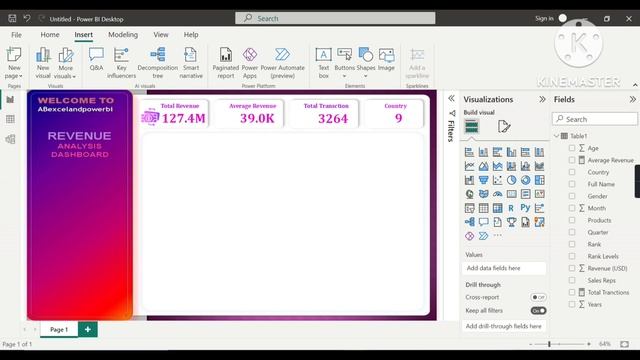The width and height of the screenshot is (640, 360).
Task: Insert a Text box from the ribbon
Action: [323, 63]
